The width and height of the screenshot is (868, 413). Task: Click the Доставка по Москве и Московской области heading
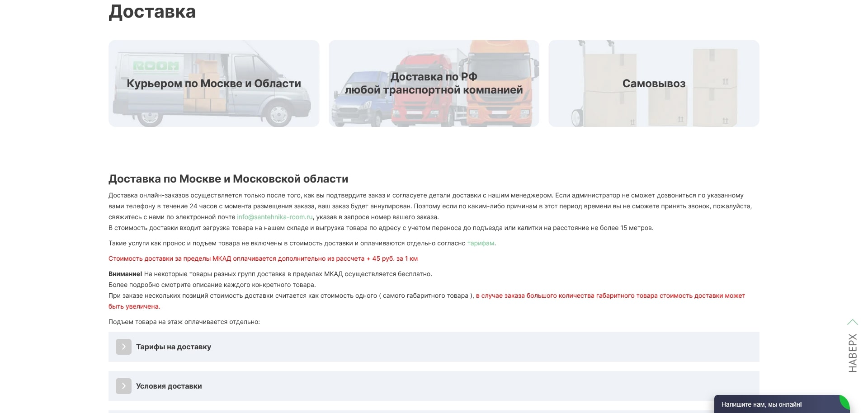228,179
